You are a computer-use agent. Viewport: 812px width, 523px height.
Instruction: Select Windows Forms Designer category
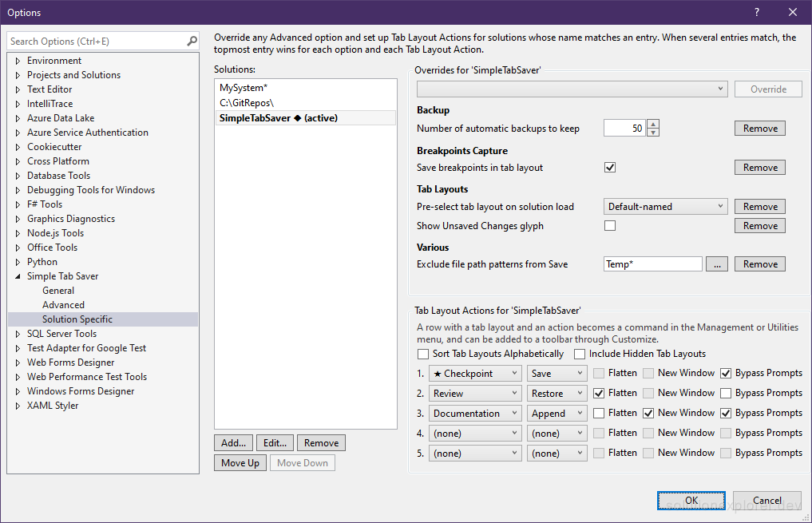coord(81,391)
